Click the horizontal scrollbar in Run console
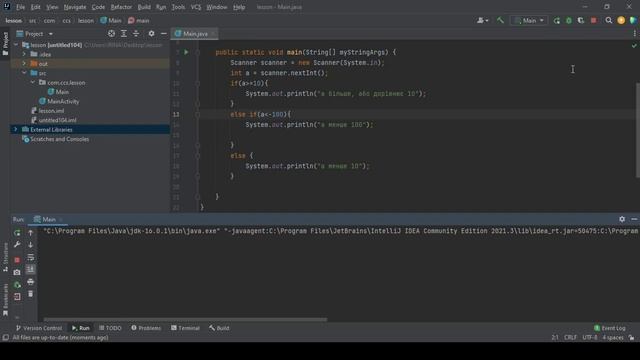 185,320
